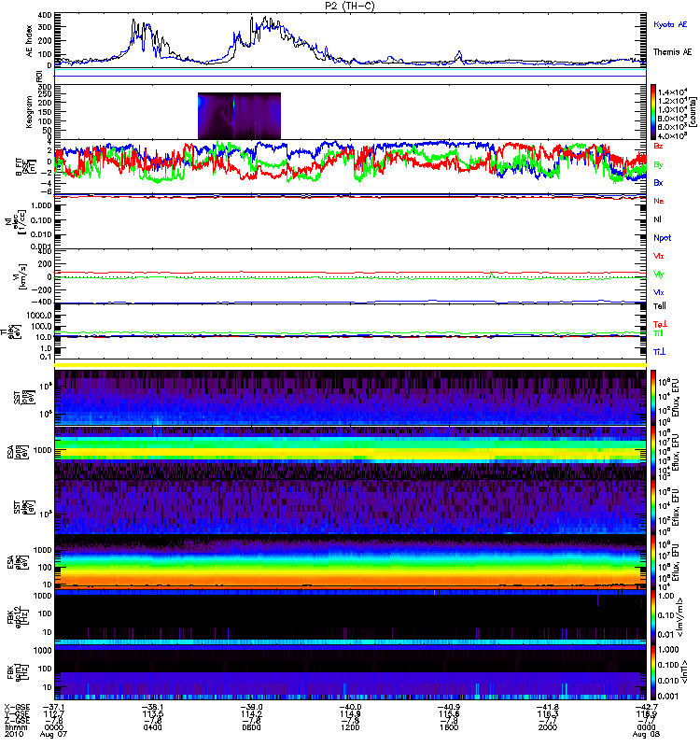
Task: Click the 1.4×10⁴ keogram colorbar value
Action: (x=671, y=92)
